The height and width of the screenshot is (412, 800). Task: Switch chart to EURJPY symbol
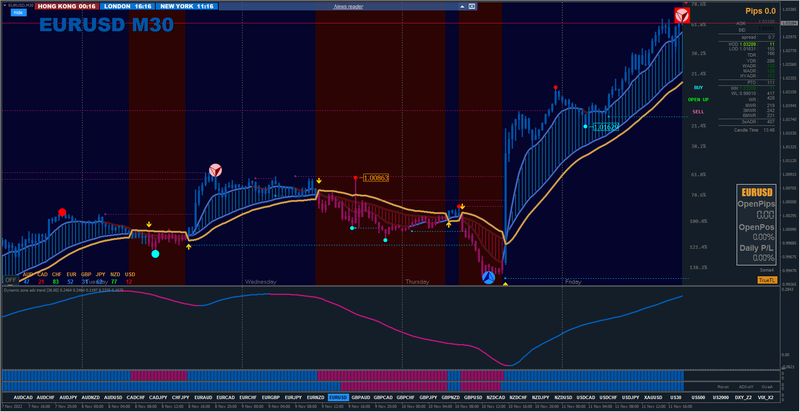[293, 397]
